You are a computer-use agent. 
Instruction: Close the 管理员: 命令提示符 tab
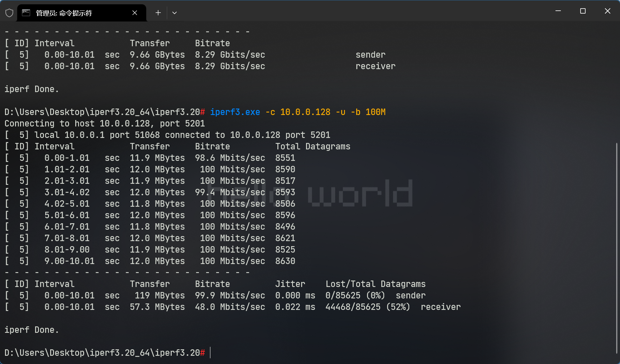135,13
